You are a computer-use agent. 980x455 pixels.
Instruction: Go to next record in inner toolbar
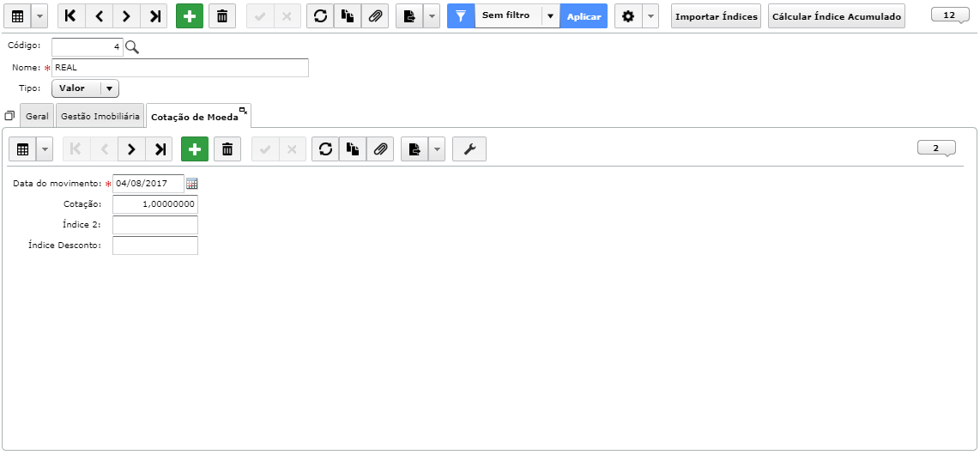tap(131, 149)
